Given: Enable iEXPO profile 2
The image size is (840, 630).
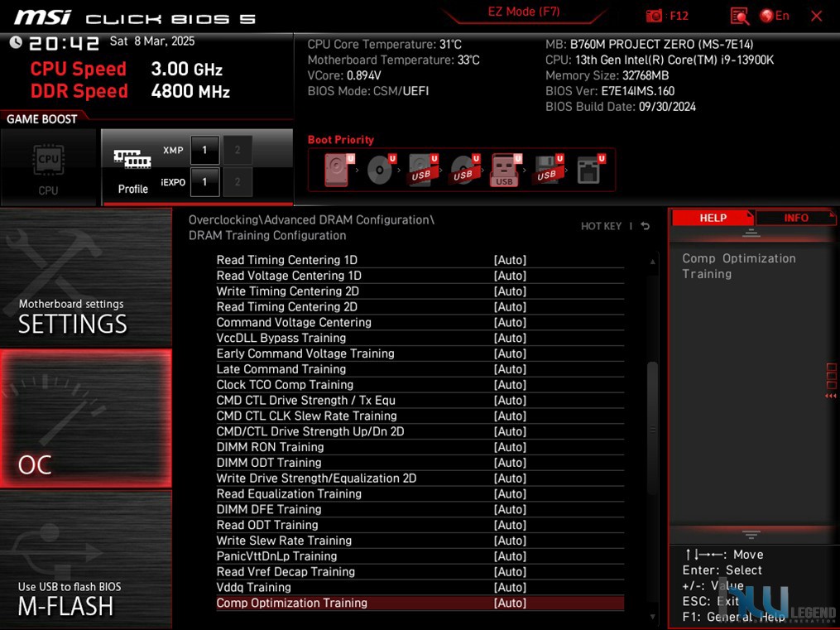Looking at the screenshot, I should click(238, 181).
